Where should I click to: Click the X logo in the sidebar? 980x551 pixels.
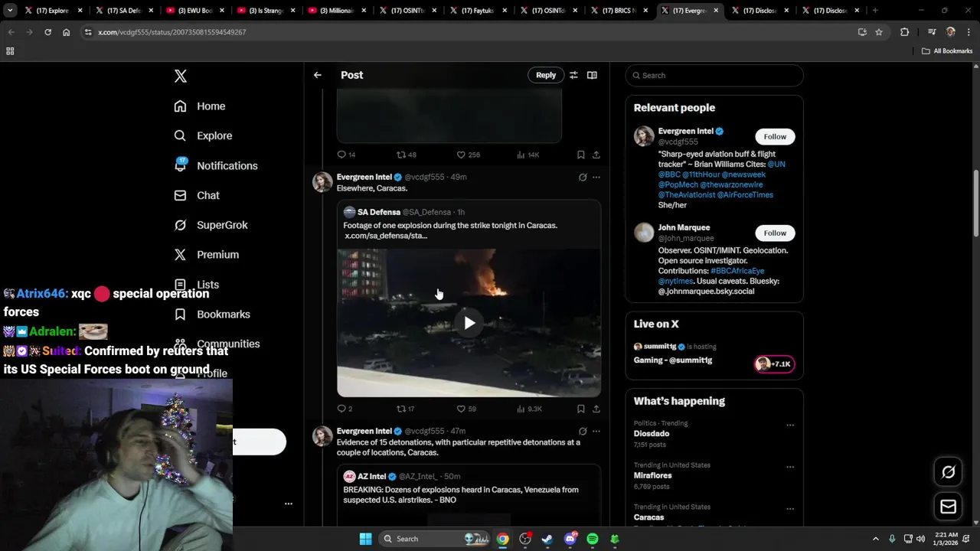[x=181, y=76]
